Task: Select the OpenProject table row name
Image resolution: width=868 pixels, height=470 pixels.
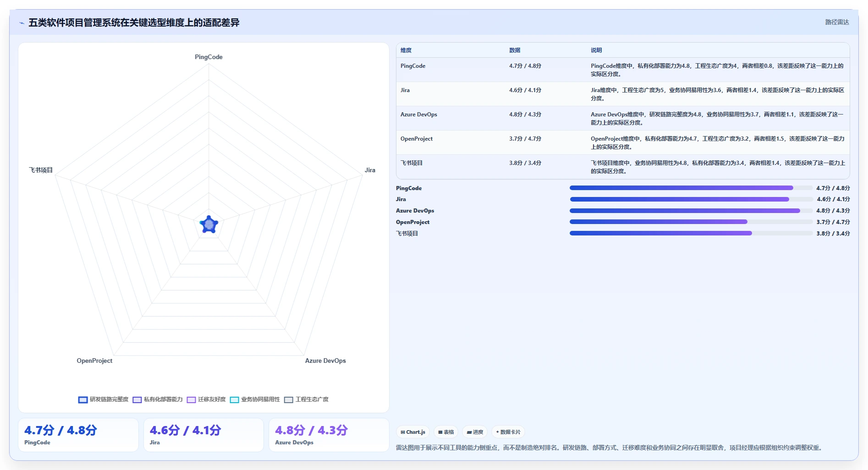Action: [x=417, y=139]
